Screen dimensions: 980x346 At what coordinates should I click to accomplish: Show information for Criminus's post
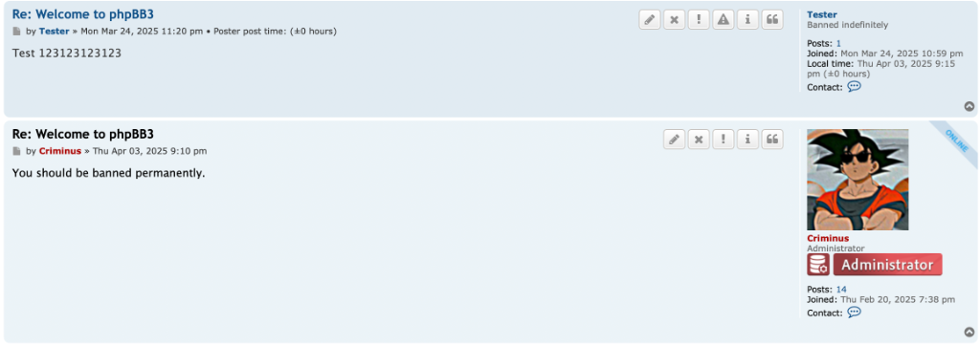coord(747,140)
